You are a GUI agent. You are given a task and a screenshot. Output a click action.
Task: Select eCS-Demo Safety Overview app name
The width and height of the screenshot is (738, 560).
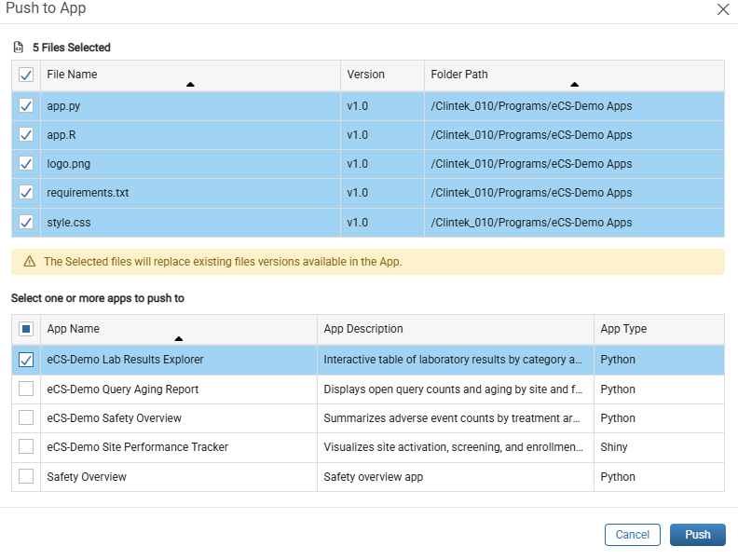coord(115,417)
